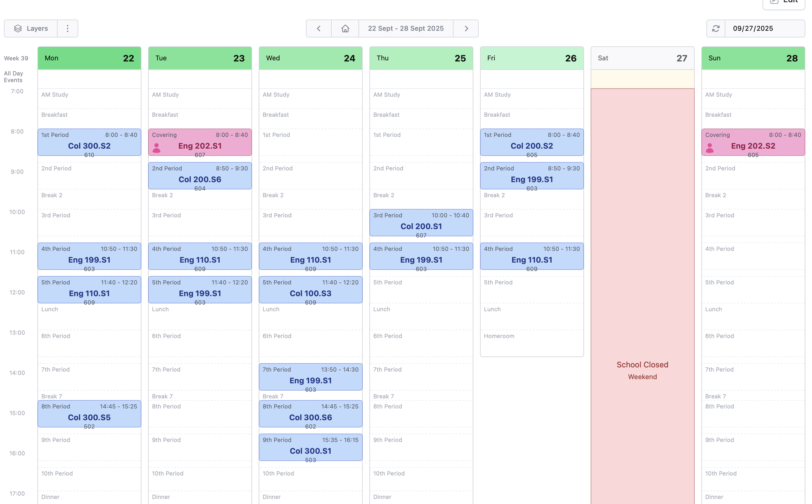
Task: Click the School Closed Weekend block
Action: (x=642, y=370)
